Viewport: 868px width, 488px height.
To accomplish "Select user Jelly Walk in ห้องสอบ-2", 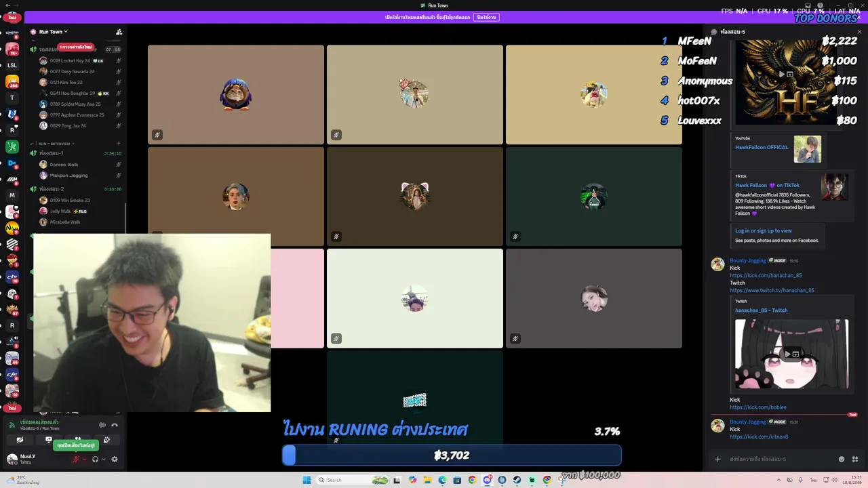I will 80,211.
